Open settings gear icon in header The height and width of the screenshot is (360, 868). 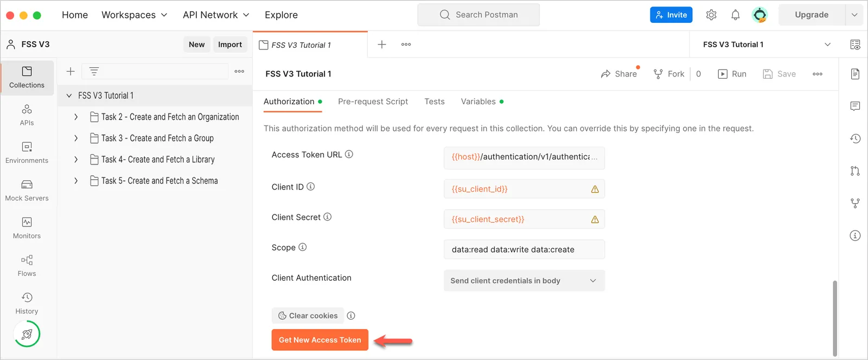click(711, 15)
